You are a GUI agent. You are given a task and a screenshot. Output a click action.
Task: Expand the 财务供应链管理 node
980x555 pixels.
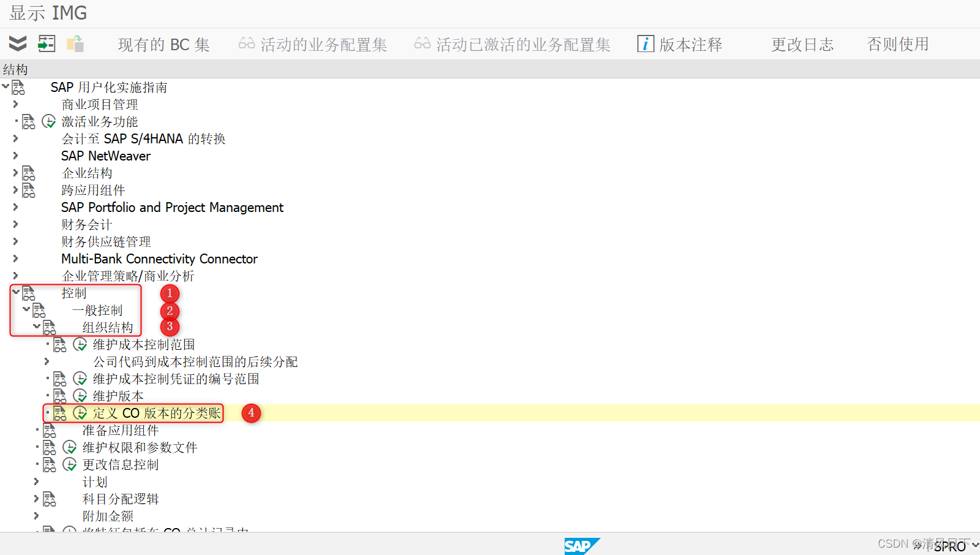(16, 241)
